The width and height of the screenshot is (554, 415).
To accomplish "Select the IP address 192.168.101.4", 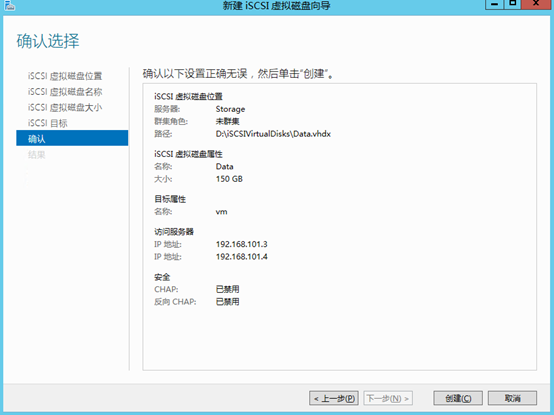I will 242,256.
